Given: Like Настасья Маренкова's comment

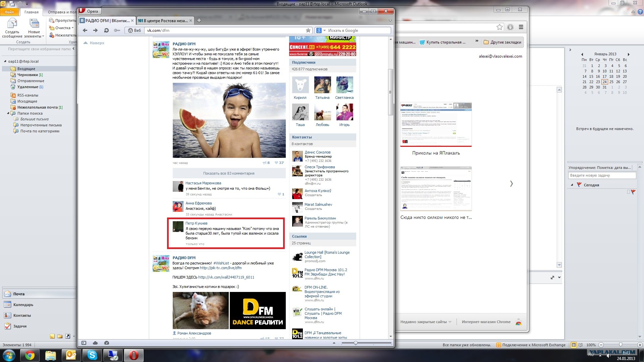Looking at the screenshot, I should pyautogui.click(x=281, y=194).
